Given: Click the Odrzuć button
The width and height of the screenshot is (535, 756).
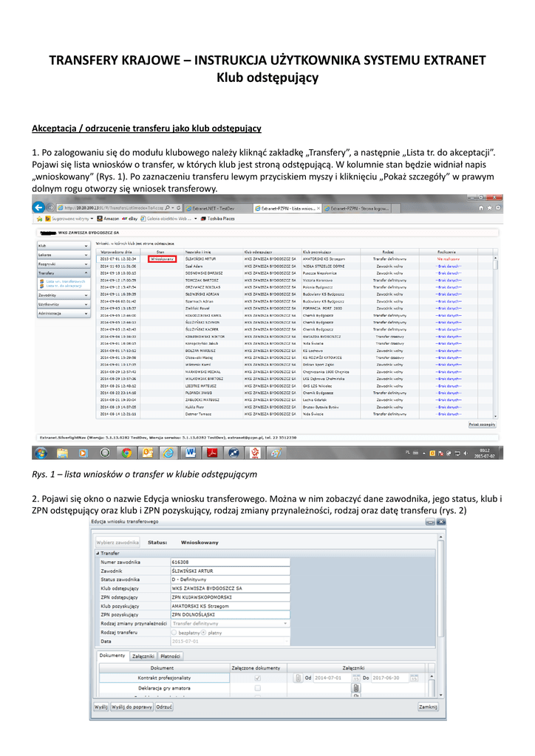Looking at the screenshot, I should pyautogui.click(x=164, y=707).
